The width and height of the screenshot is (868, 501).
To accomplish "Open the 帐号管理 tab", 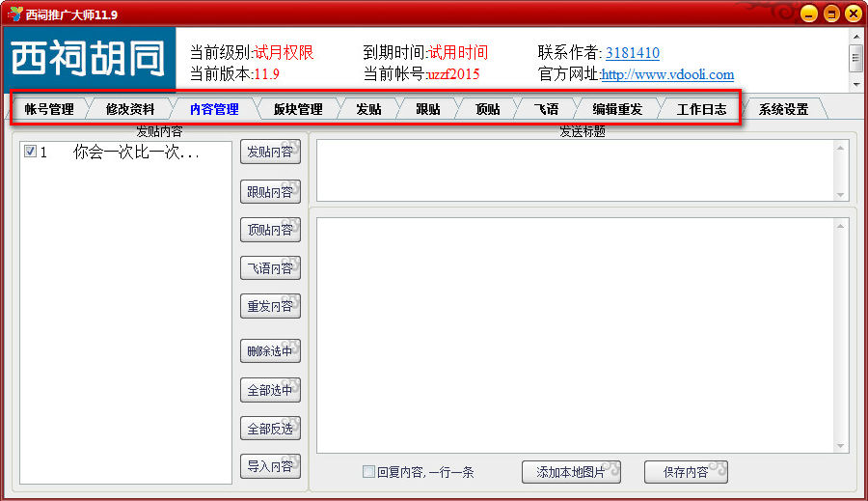I will click(49, 109).
